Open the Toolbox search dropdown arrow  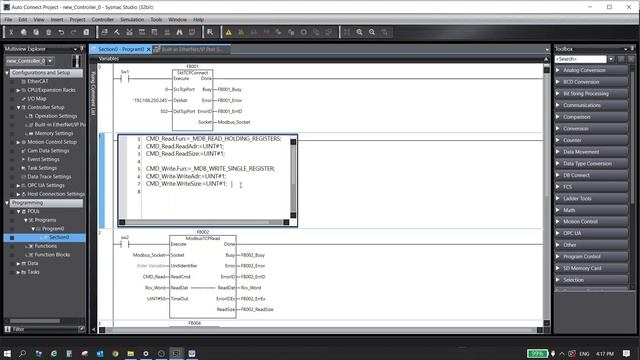(611, 59)
